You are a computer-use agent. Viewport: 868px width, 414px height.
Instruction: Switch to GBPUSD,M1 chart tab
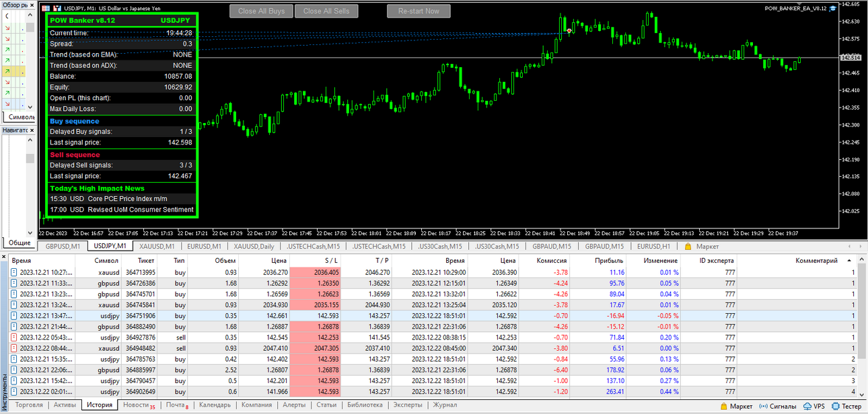pyautogui.click(x=63, y=247)
